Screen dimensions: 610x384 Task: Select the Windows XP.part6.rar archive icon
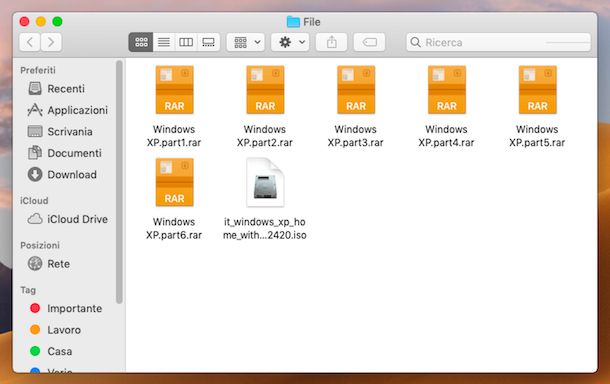point(174,182)
